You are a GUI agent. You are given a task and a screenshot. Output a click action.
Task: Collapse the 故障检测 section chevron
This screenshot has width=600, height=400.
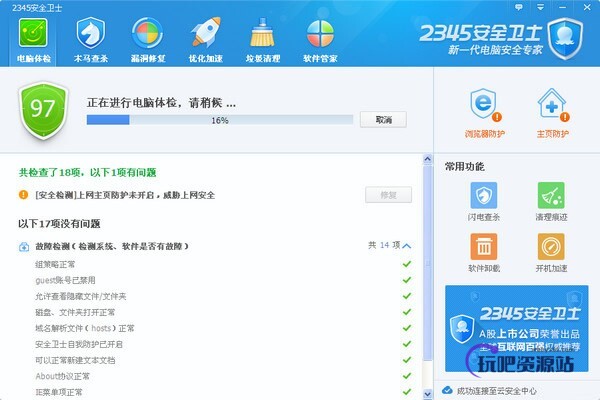(x=407, y=246)
